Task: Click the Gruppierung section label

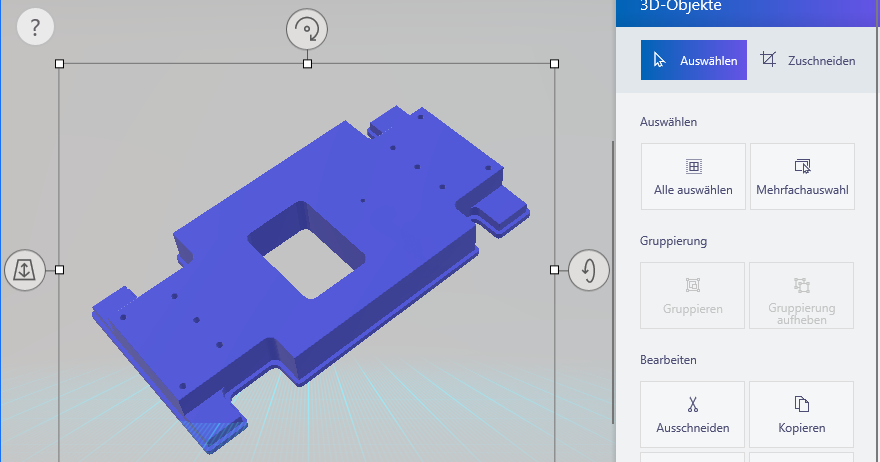Action: click(x=673, y=241)
